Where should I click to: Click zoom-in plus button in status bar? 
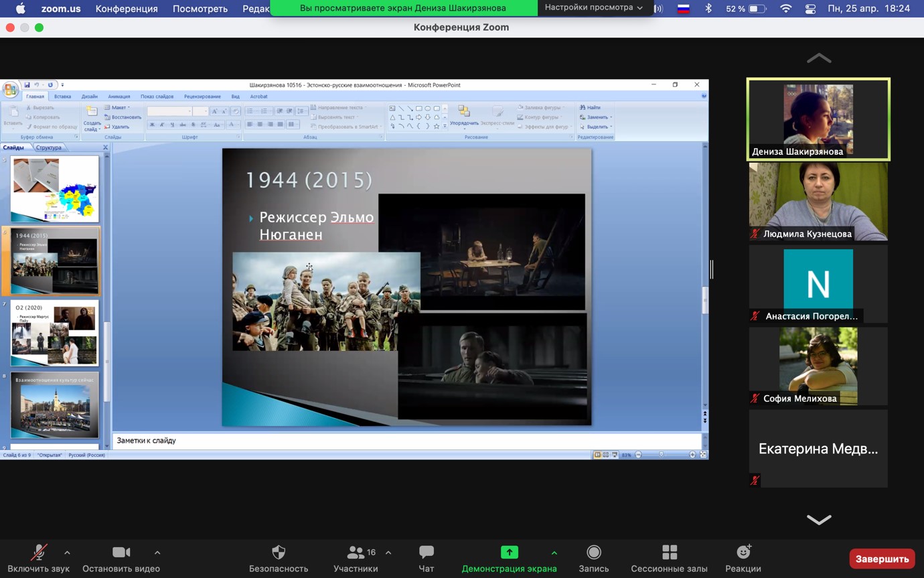pyautogui.click(x=692, y=455)
